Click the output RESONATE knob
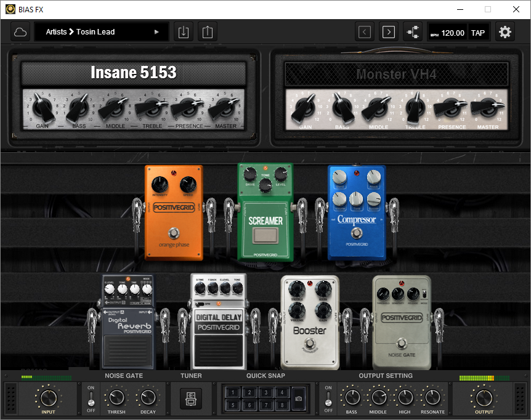This screenshot has height=420, width=531. pyautogui.click(x=432, y=398)
